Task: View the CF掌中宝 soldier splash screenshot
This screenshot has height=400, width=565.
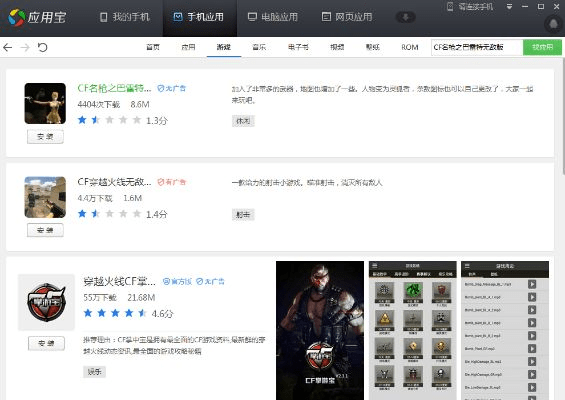Action: [x=320, y=330]
